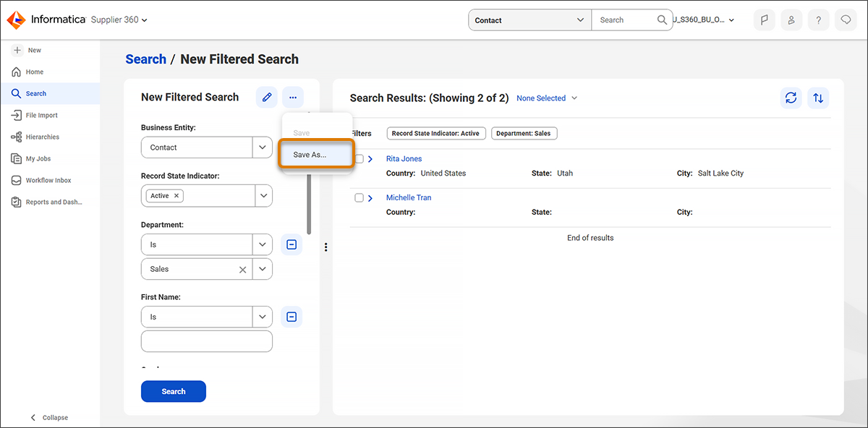Image resolution: width=868 pixels, height=428 pixels.
Task: Open the First Name operator Is dropdown
Action: click(206, 317)
